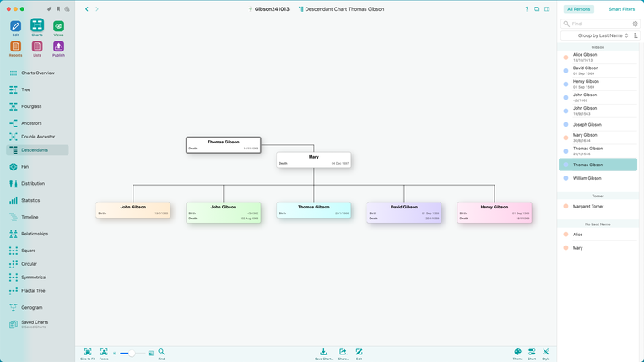This screenshot has height=362, width=644.
Task: Select Margaret Torner in persons list
Action: point(598,207)
